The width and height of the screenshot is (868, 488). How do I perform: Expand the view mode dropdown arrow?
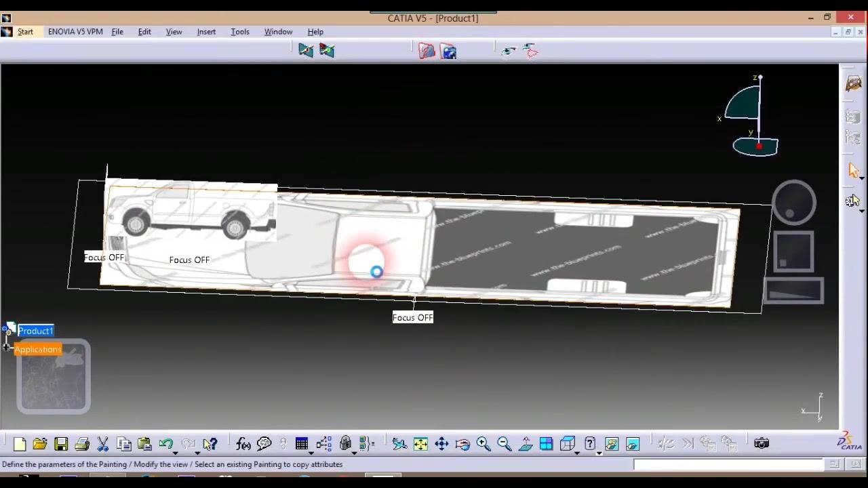tap(599, 452)
